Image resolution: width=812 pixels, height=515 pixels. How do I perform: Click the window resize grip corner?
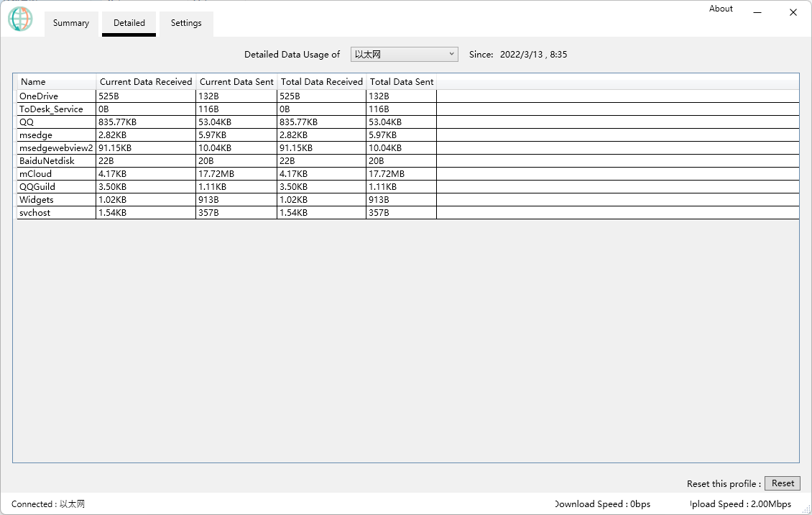click(x=806, y=510)
